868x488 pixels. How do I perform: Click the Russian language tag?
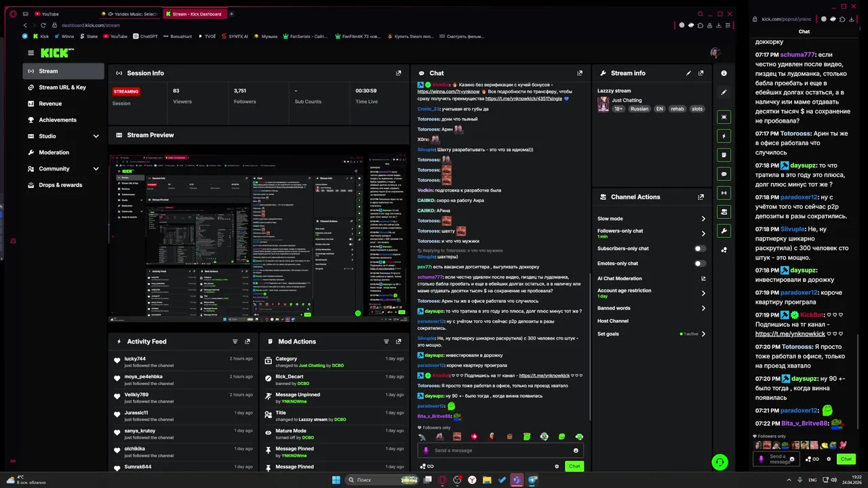coord(639,109)
